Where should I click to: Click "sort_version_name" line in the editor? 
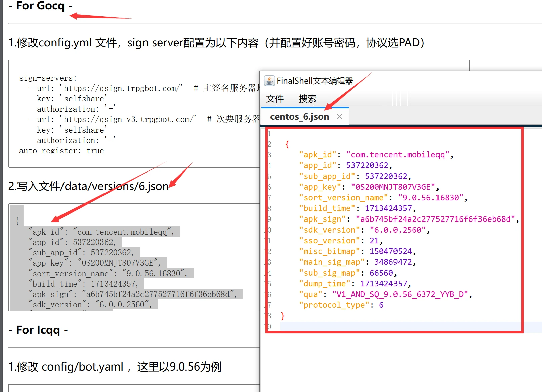(383, 198)
